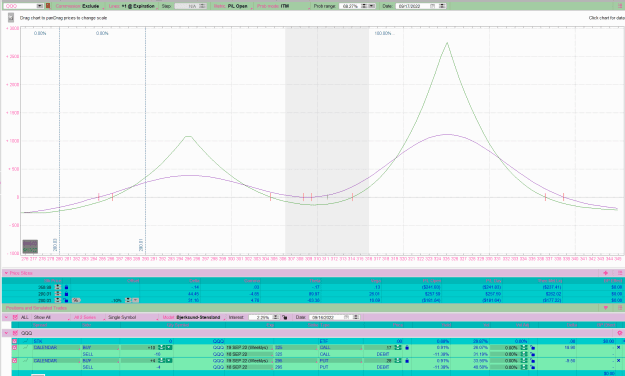Adjust the Step N/A stepper

[202, 6]
